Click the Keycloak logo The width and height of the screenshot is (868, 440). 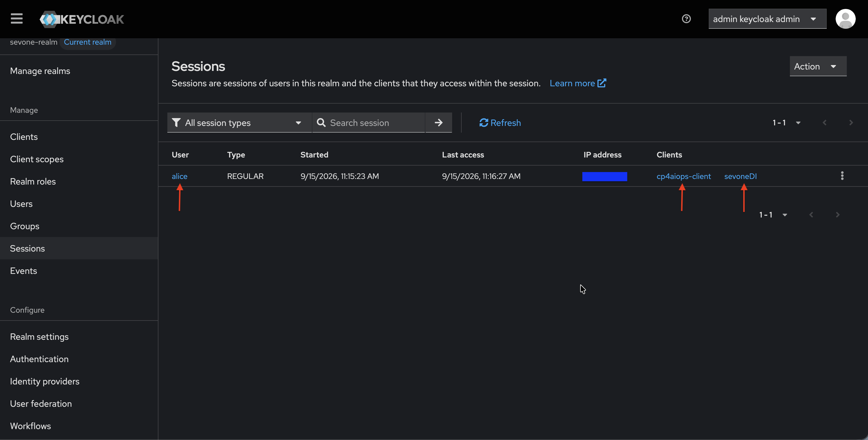82,19
